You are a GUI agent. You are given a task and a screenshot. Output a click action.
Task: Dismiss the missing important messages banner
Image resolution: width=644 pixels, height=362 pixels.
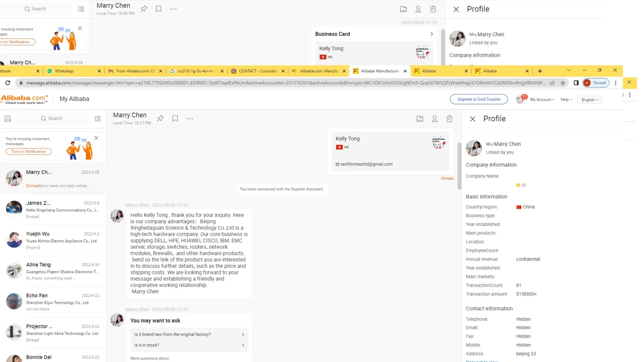click(96, 138)
